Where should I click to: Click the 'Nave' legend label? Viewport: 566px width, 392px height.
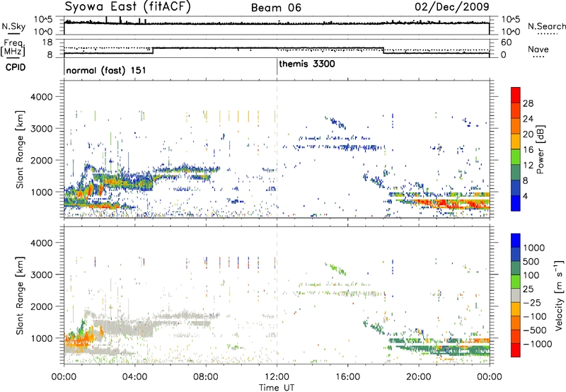[538, 49]
